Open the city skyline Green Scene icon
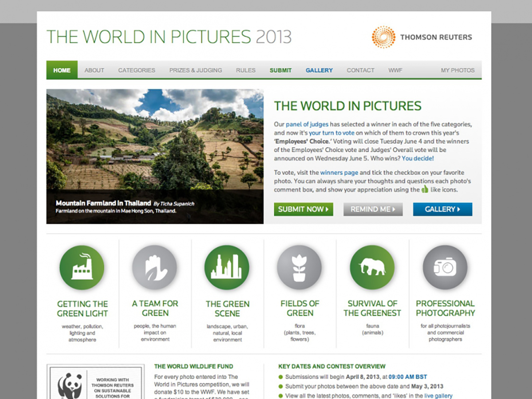The width and height of the screenshot is (532, 399). coord(227,267)
